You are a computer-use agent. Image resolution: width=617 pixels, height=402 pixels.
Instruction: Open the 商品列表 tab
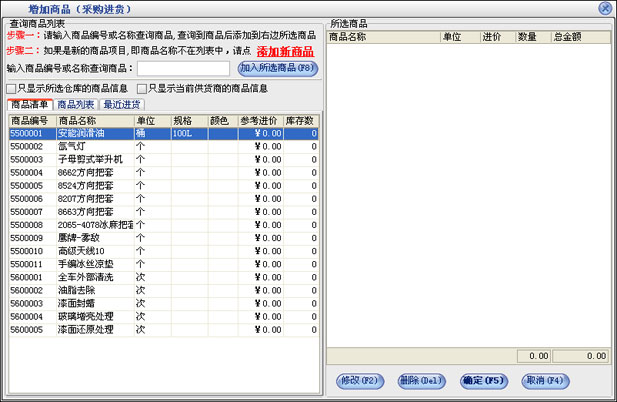pos(76,104)
